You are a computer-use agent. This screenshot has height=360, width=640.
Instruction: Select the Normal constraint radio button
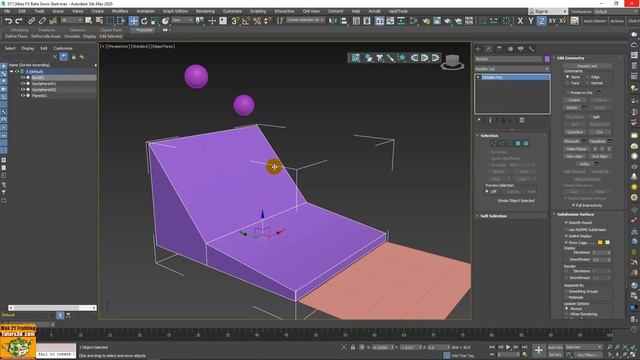pos(588,83)
